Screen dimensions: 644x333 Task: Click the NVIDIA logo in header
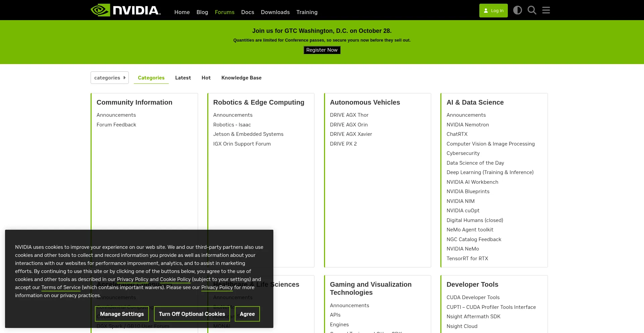coord(126,10)
